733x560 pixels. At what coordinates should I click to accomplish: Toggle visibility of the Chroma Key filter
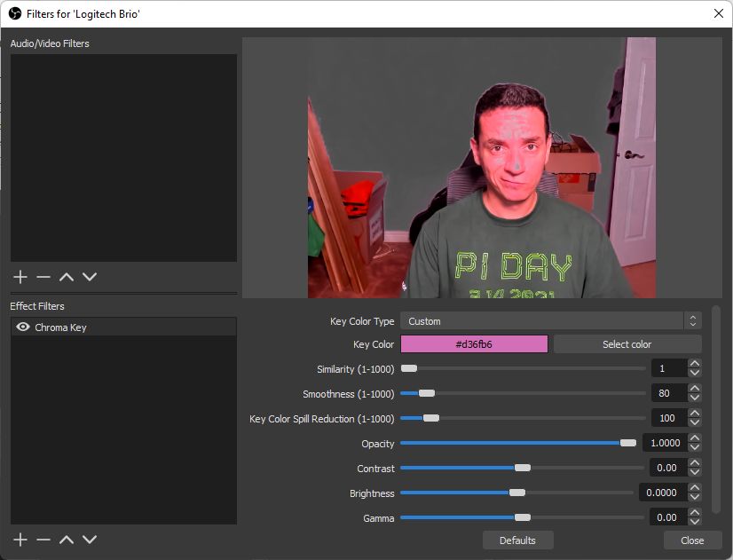(x=22, y=325)
